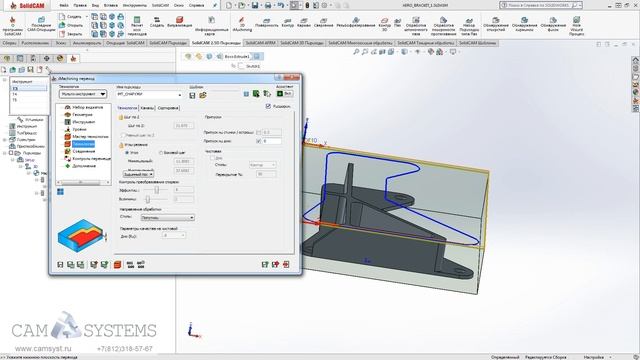Image resolution: width=640 pixels, height=360 pixels.
Task: Select the Угол radio button
Action: 127,153
